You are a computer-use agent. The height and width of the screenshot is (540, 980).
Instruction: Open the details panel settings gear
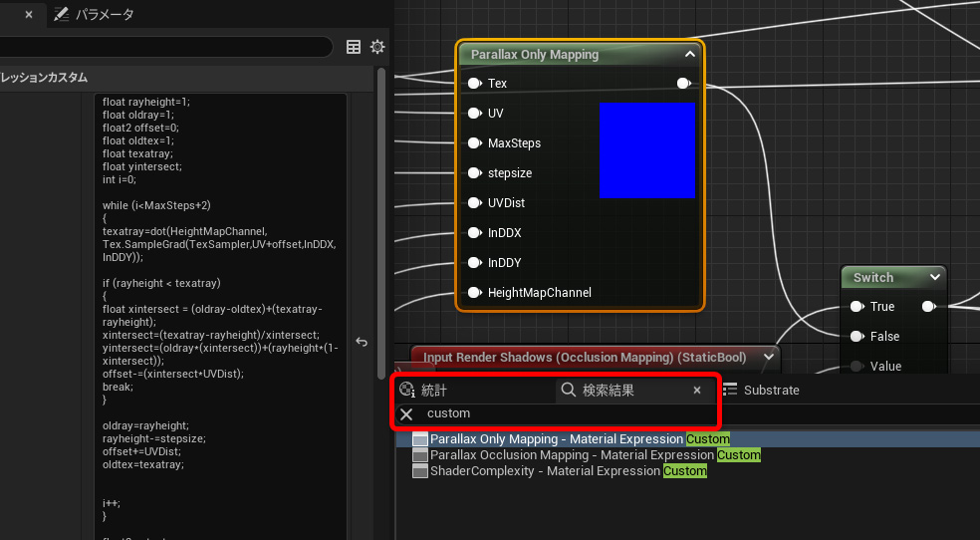(x=377, y=47)
